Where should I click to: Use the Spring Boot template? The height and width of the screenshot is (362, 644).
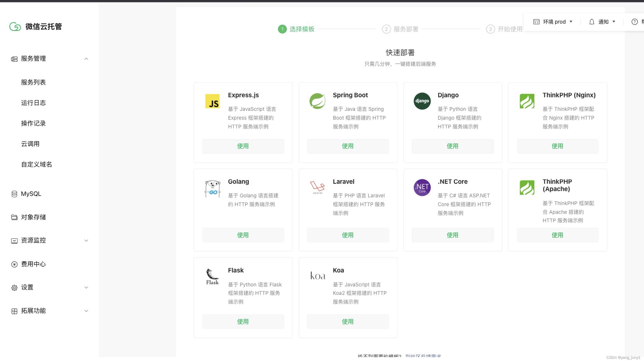[x=348, y=146]
